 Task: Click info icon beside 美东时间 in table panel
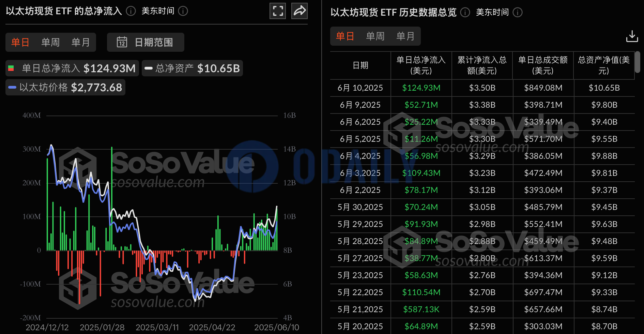point(518,13)
